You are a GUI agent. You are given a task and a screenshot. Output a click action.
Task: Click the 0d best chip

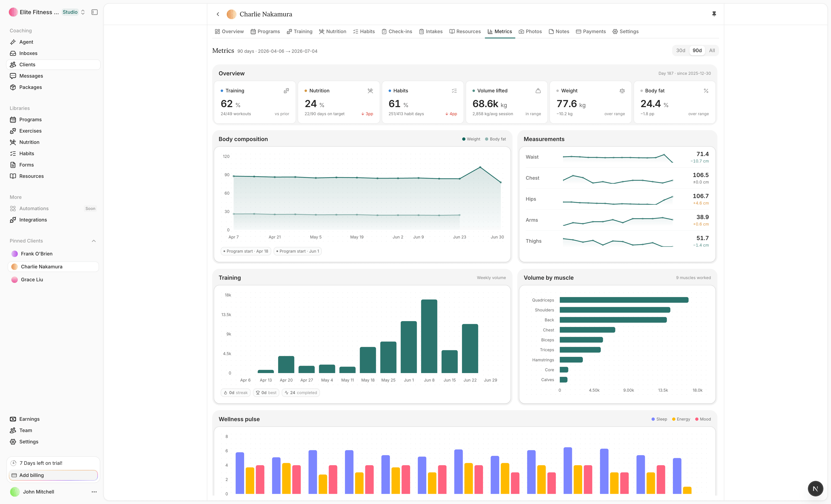pos(266,393)
